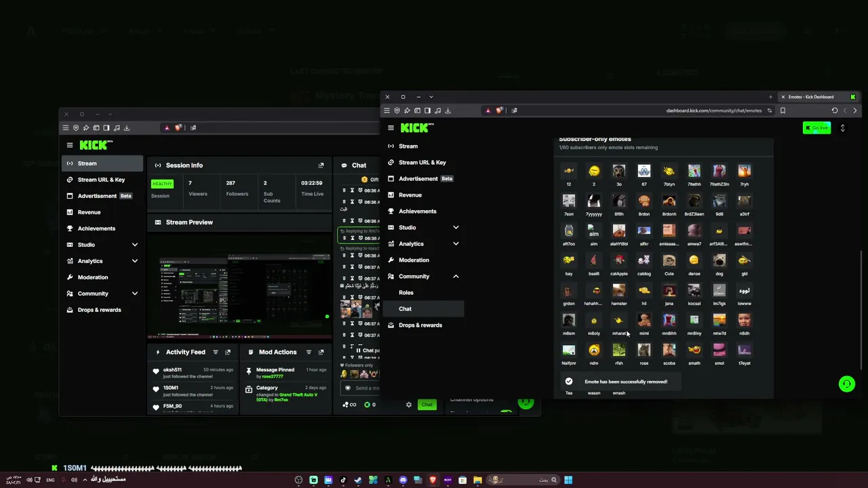
Task: Open Steam from the taskbar
Action: [358, 480]
